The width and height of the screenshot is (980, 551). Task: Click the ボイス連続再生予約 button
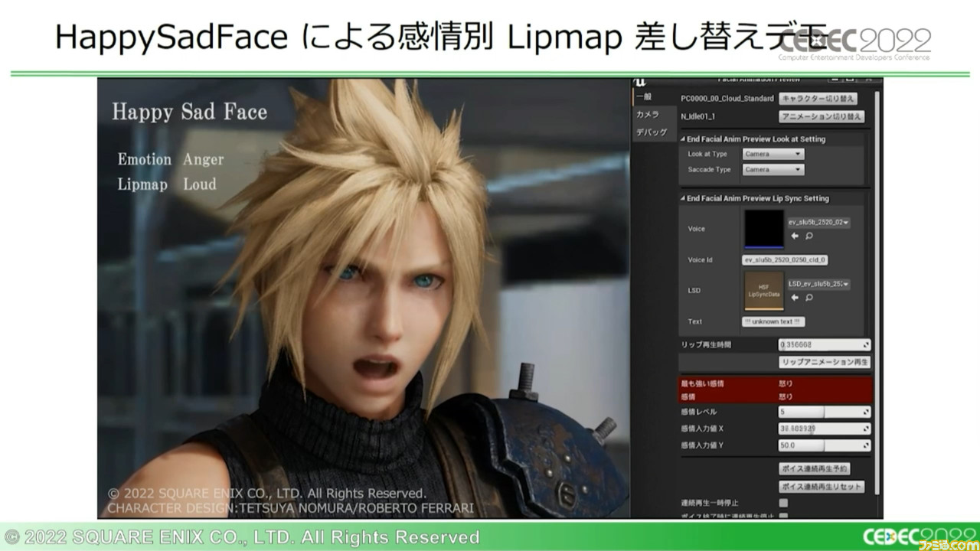coord(815,468)
